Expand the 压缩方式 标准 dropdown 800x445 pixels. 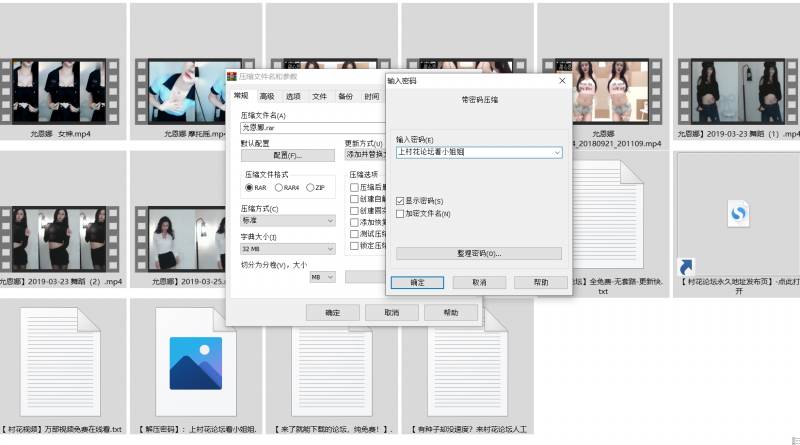click(330, 220)
